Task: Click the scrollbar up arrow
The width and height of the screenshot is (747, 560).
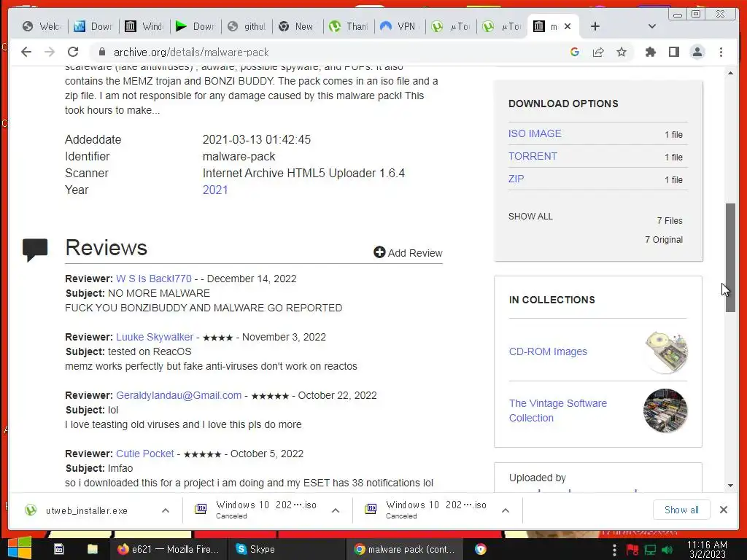Action: 730,73
